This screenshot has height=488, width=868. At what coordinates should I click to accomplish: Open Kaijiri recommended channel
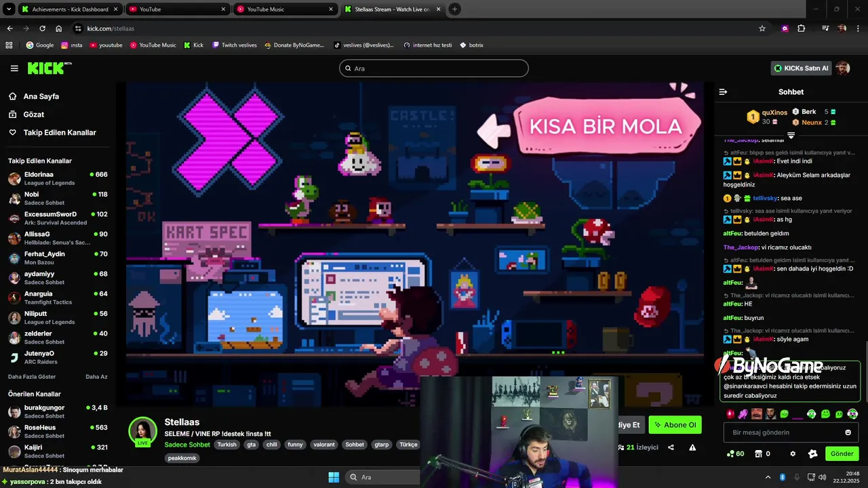(58, 451)
